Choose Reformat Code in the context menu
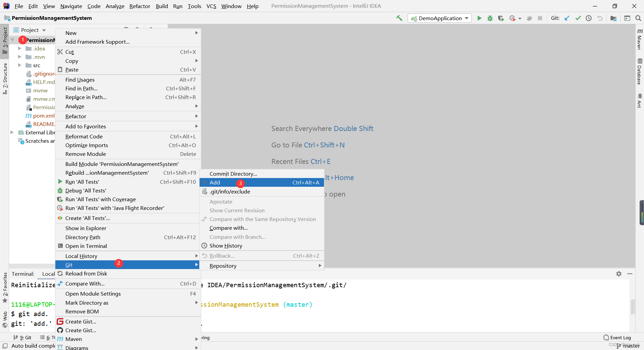This screenshot has height=350, width=644. click(128, 136)
